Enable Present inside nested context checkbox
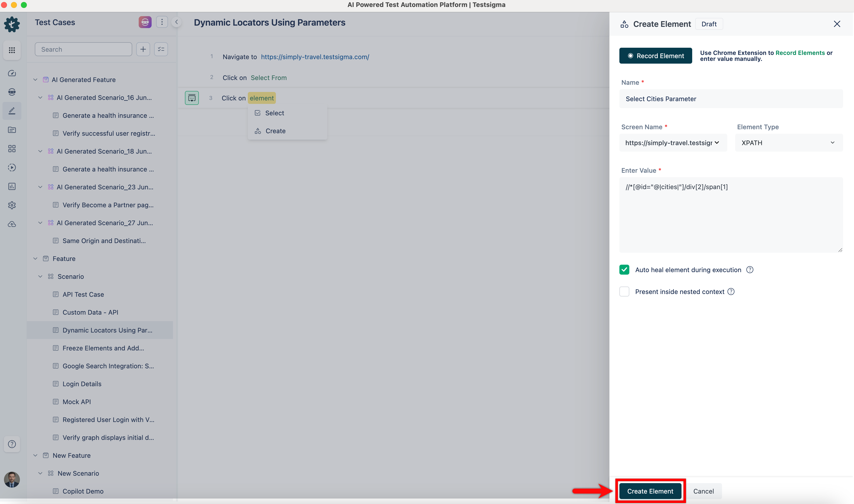 click(x=624, y=292)
